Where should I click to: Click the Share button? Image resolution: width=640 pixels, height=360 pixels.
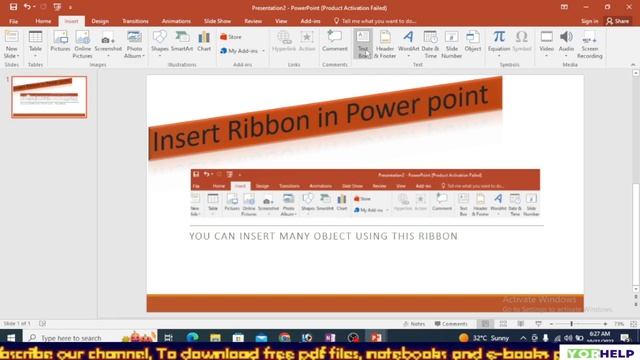coord(618,21)
